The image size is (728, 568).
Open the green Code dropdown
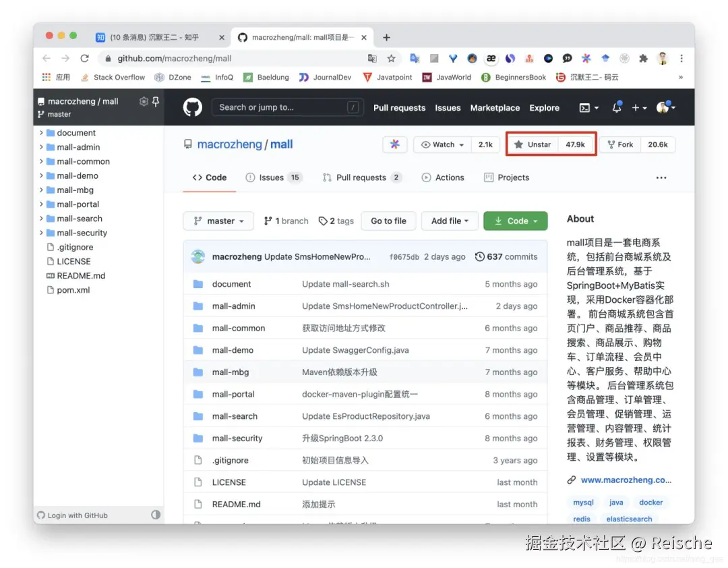[x=516, y=221]
